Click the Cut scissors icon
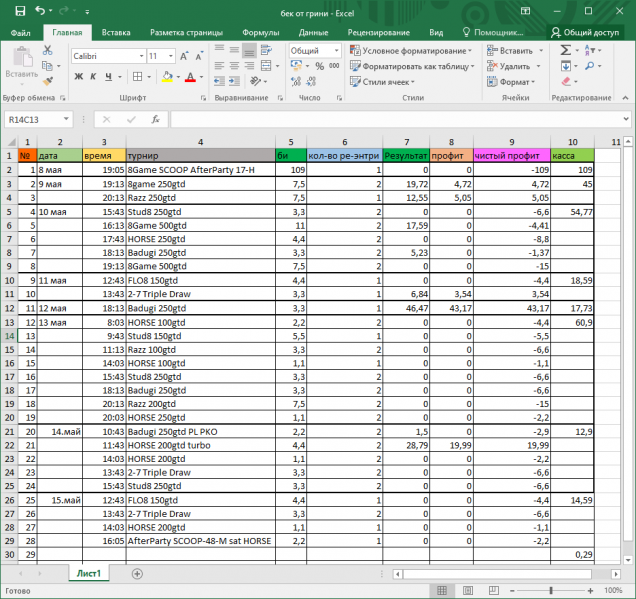636x599 pixels. click(47, 50)
